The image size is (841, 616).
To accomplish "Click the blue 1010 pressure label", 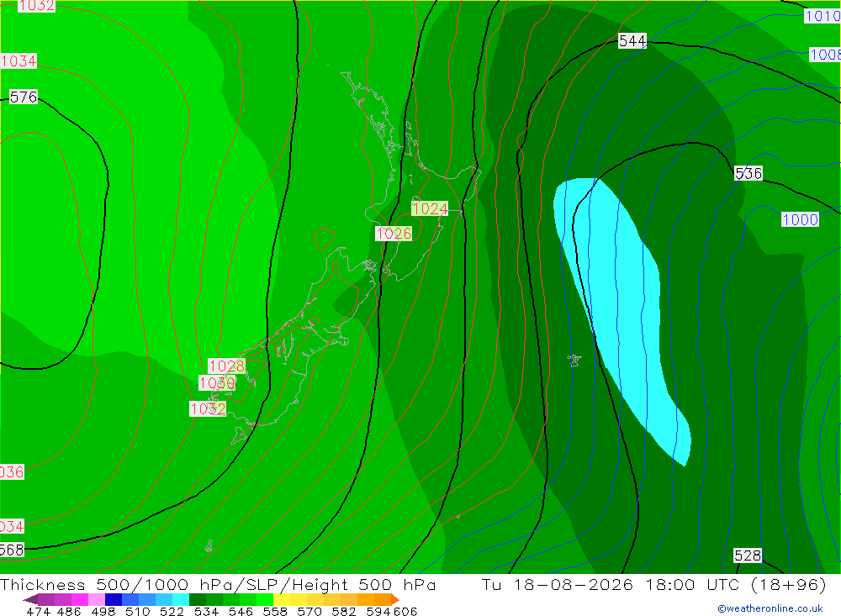I will click(822, 16).
